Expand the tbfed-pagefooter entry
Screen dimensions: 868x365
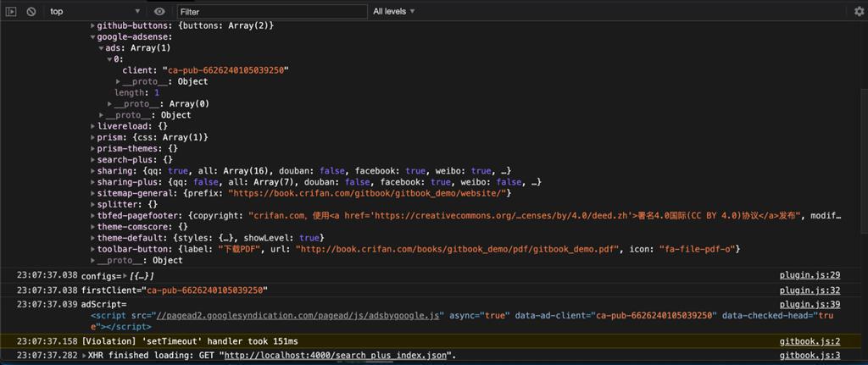93,216
